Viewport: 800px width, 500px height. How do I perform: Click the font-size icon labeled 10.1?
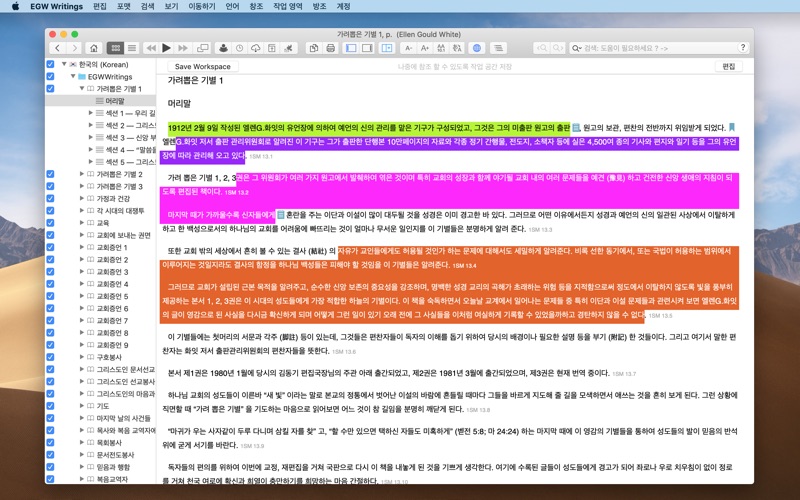pyautogui.click(x=441, y=48)
